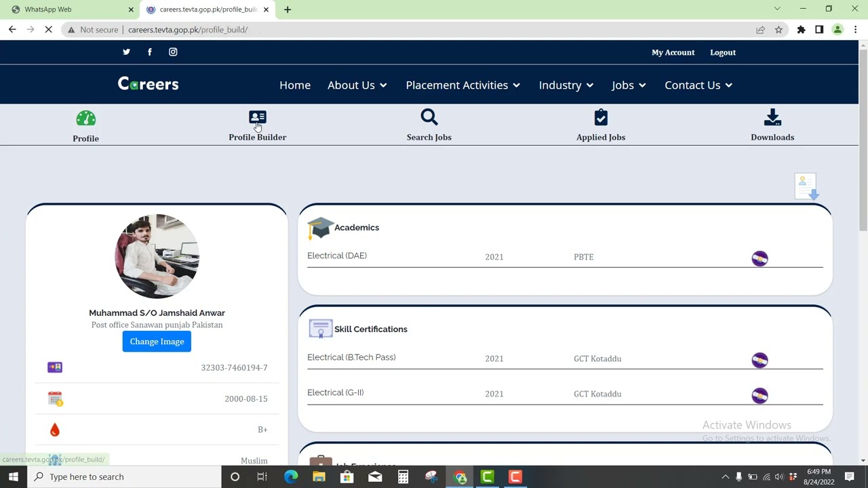Click the name Muhammad S/O Jamshaid Anwar
Screen dimensions: 868x488
157,313
